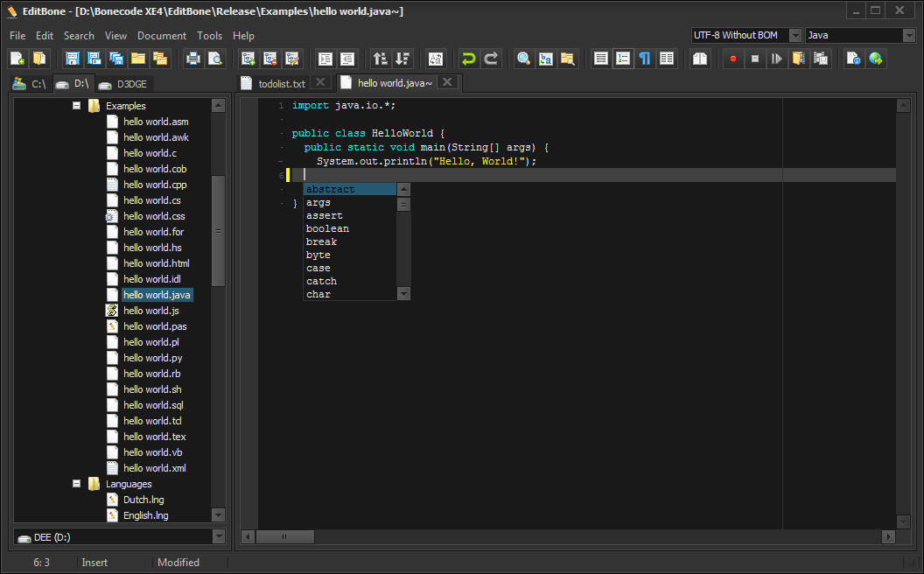This screenshot has height=574, width=924.
Task: Click the Redo arrow icon
Action: [x=491, y=59]
